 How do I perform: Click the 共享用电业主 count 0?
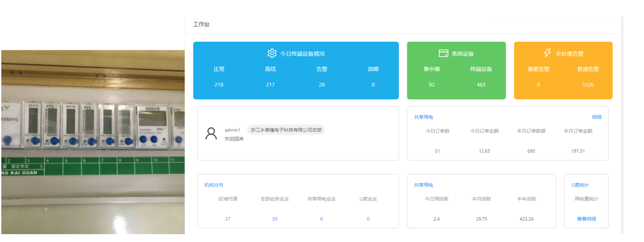click(322, 219)
